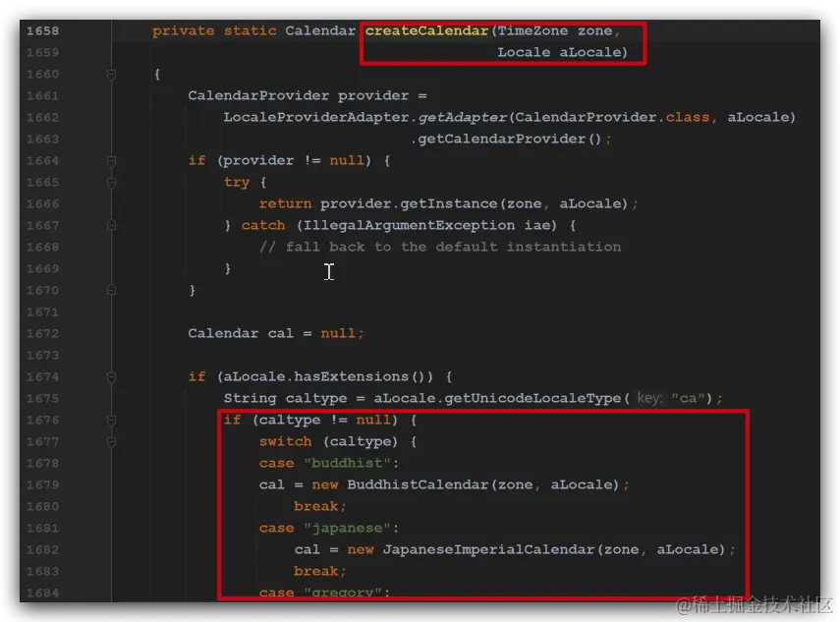Click the hasExtensions() call

pos(364,377)
